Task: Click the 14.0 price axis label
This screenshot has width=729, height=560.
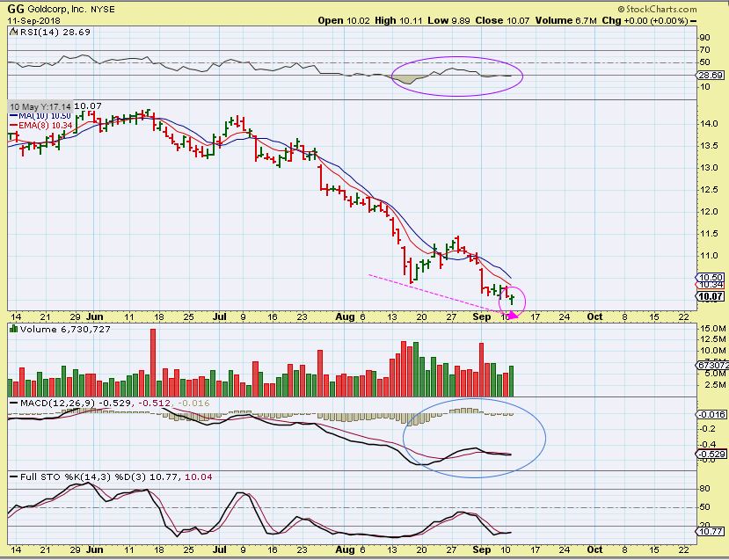Action: pos(709,124)
